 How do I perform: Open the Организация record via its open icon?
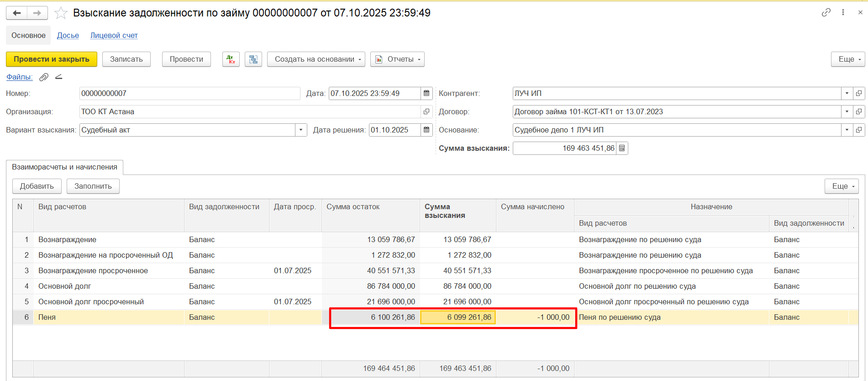[426, 111]
